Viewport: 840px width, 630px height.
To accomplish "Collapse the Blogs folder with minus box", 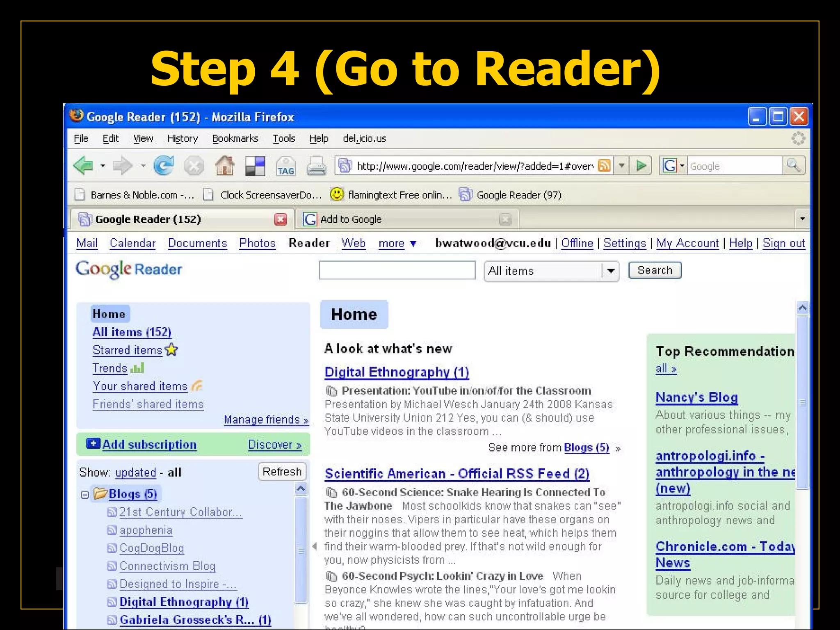I will click(x=85, y=495).
